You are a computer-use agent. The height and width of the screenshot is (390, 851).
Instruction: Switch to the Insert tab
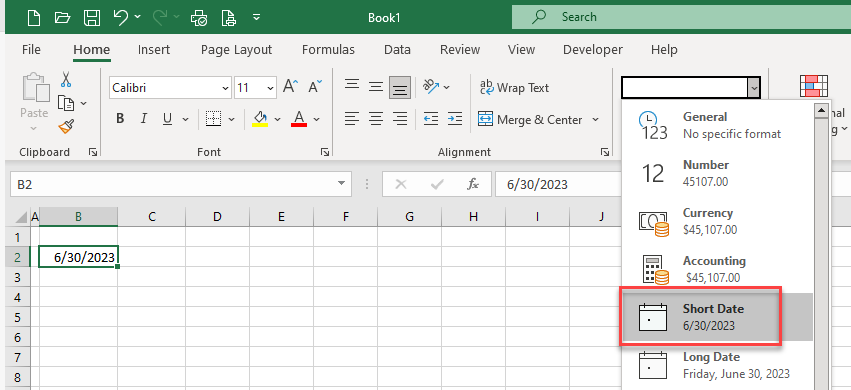tap(154, 49)
